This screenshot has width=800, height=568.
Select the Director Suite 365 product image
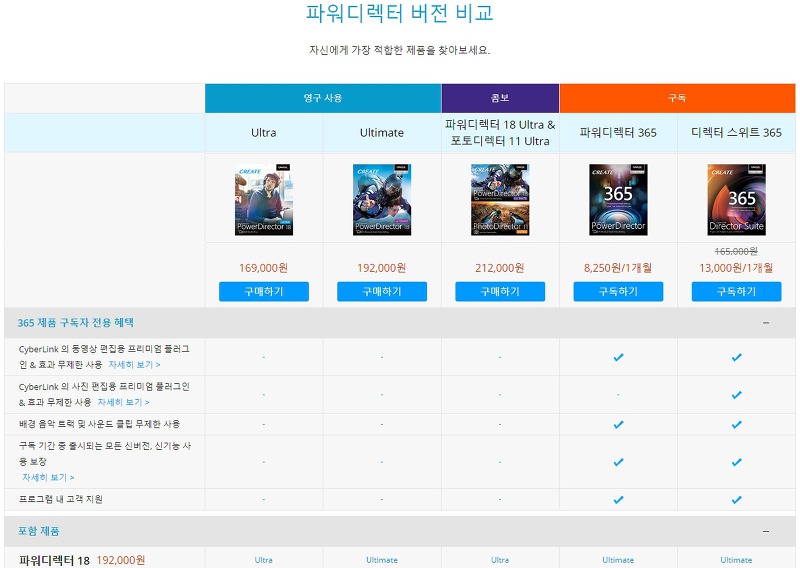tap(736, 200)
